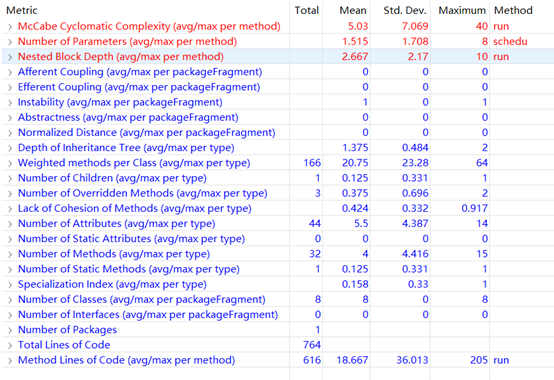Image resolution: width=554 pixels, height=380 pixels.
Task: Expand the Total Lines of Code row
Action: pyautogui.click(x=10, y=345)
